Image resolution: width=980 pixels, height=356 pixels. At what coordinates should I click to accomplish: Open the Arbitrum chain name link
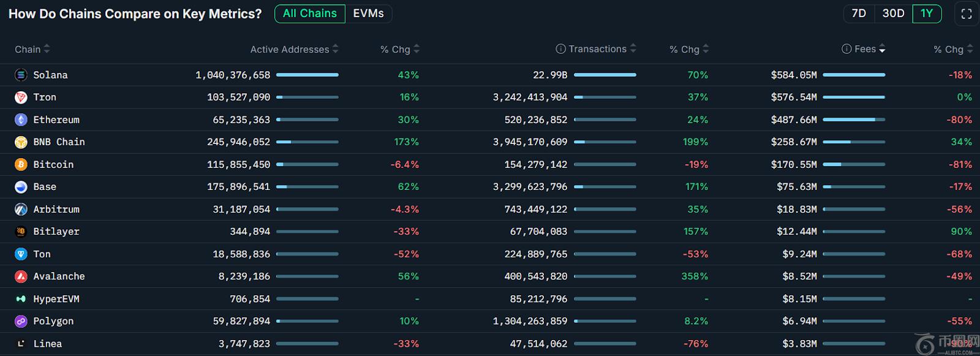tap(56, 209)
